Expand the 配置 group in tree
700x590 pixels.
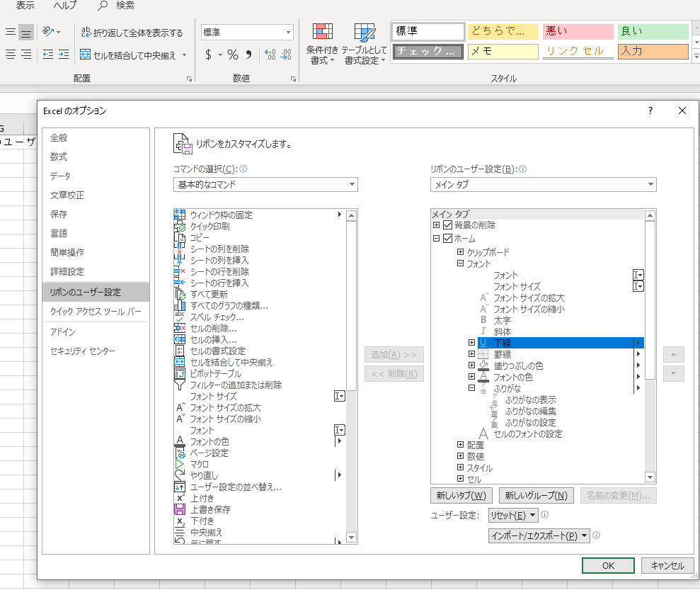460,444
